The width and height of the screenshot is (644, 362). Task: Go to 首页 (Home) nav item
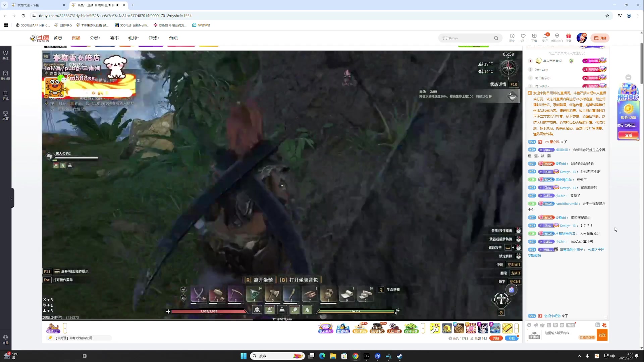[x=58, y=38]
